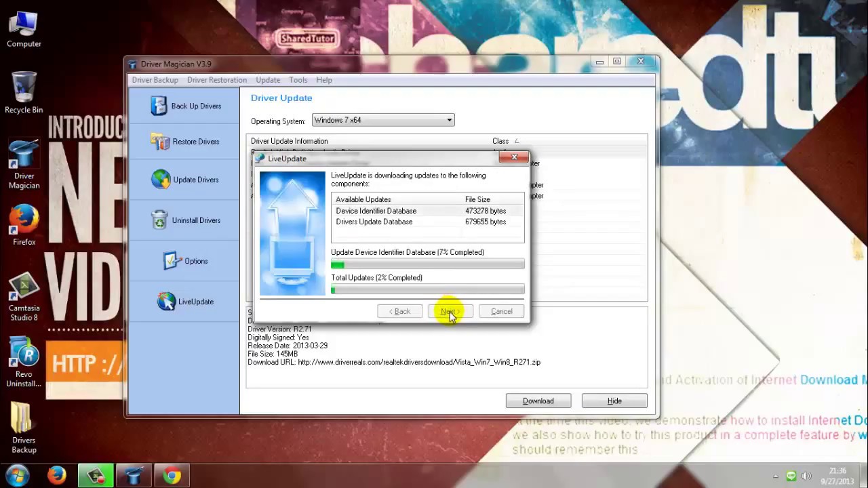Click the disabled Back button in LiveUpdate

399,312
